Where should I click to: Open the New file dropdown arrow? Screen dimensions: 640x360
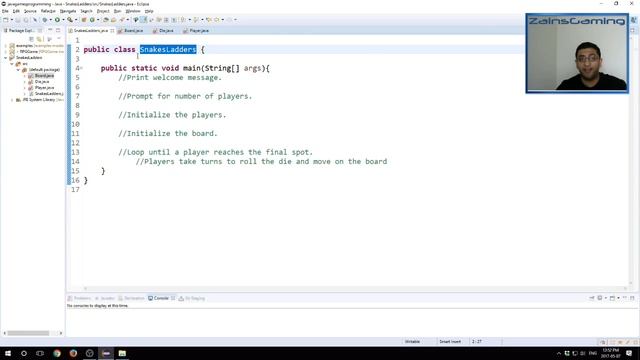(12, 20)
